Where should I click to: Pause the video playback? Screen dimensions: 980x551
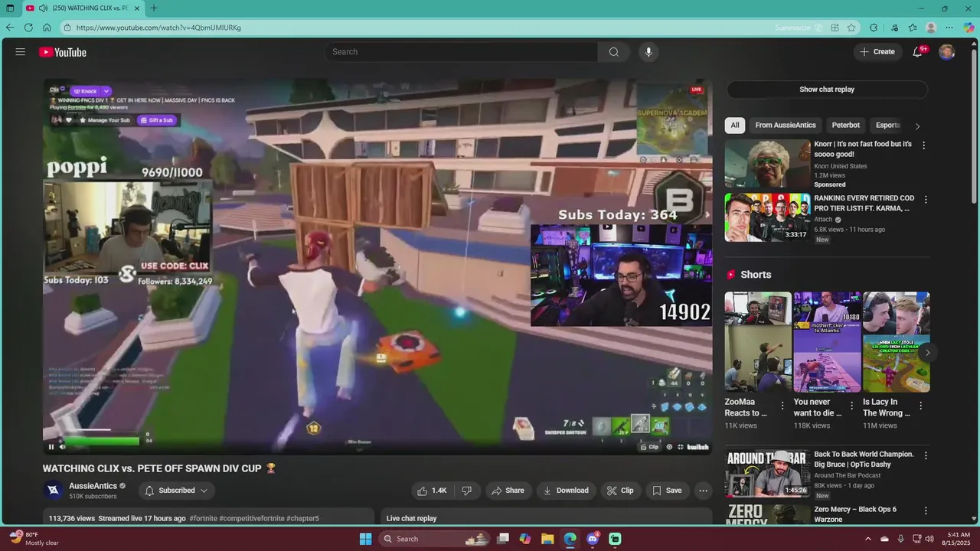click(51, 447)
